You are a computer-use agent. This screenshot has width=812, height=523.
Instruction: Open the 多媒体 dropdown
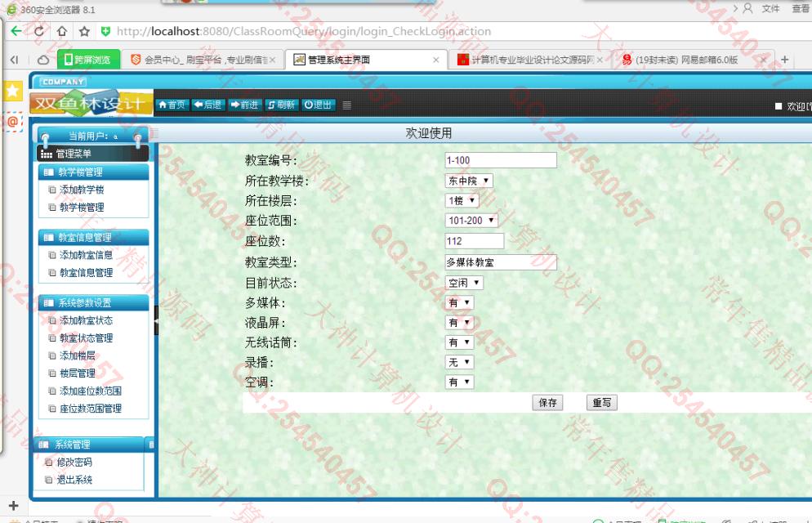[x=459, y=302]
